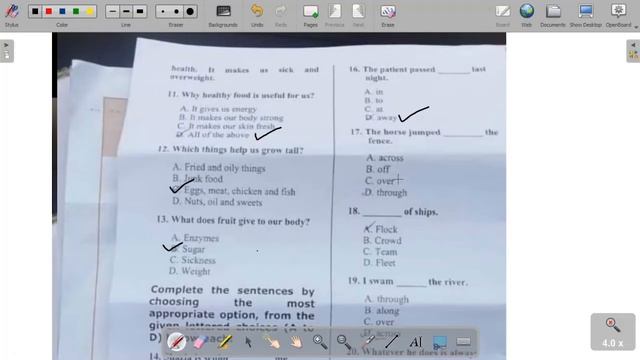Open the virtual keyboard

pos(463,342)
